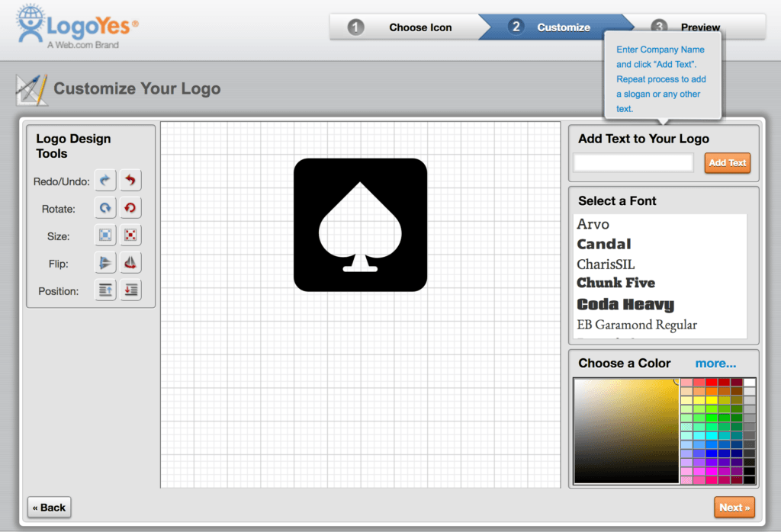Open the more... colors link
Viewport: 781px width, 532px height.
tap(715, 364)
